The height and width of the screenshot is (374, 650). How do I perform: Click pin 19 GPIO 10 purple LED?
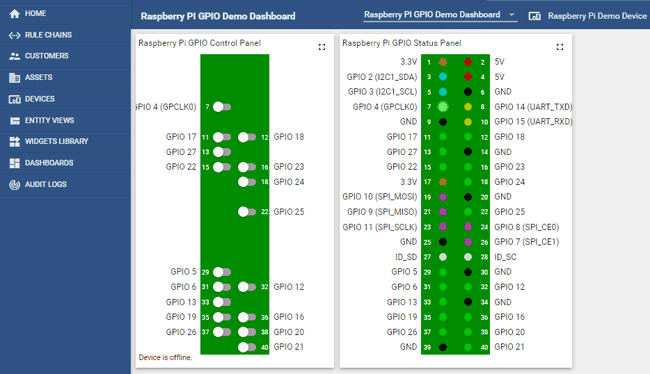click(x=443, y=197)
